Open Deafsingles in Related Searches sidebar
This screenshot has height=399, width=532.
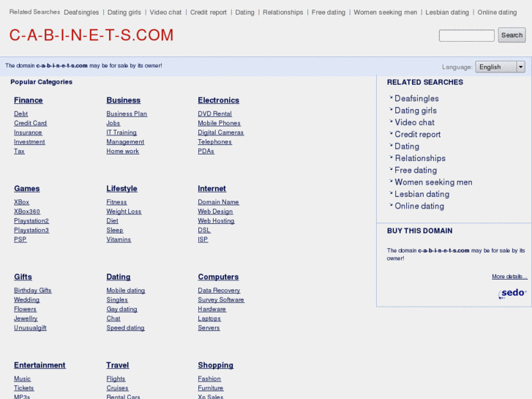coord(416,99)
